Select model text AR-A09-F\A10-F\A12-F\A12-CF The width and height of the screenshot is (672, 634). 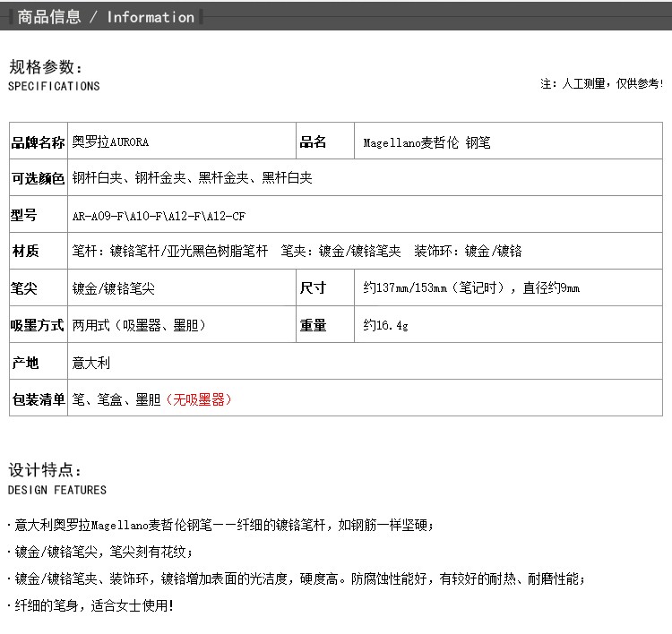point(159,217)
